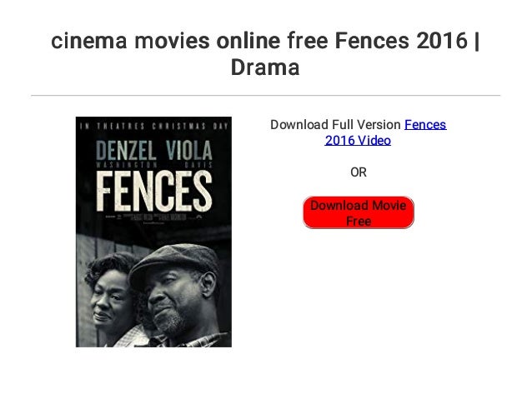The image size is (532, 399).
Task: Click "Fences 2016" in the page heading
Action: click(x=408, y=40)
